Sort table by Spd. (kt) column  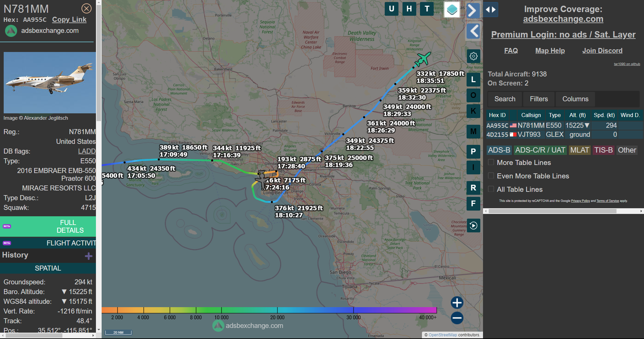coord(604,115)
